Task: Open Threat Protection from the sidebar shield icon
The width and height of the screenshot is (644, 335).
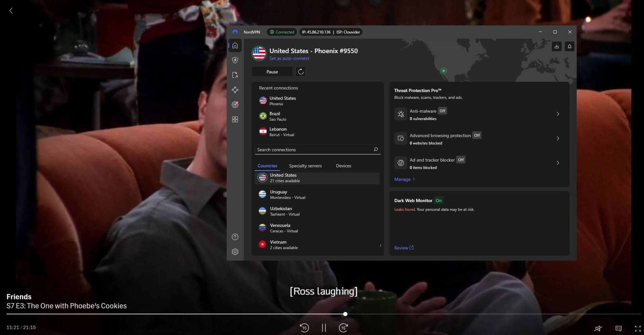Action: point(235,60)
